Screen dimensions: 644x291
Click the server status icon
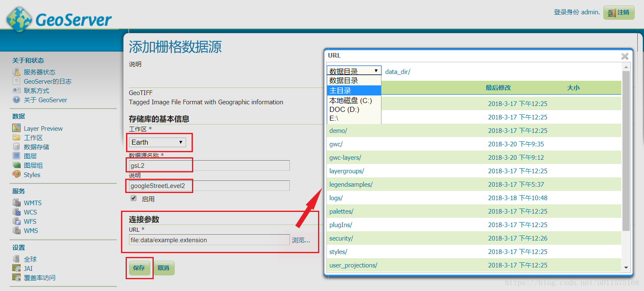tap(16, 72)
